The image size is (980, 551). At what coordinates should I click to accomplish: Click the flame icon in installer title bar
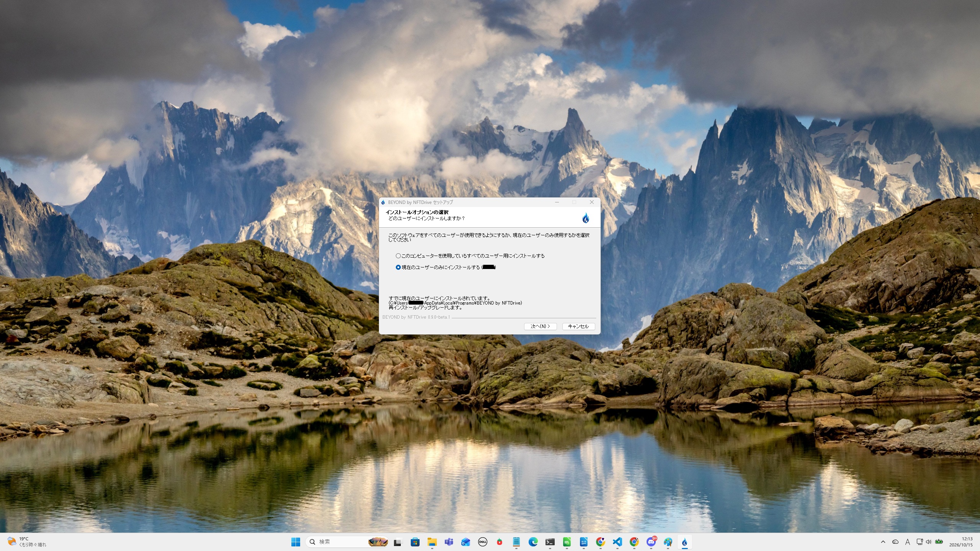coord(383,202)
